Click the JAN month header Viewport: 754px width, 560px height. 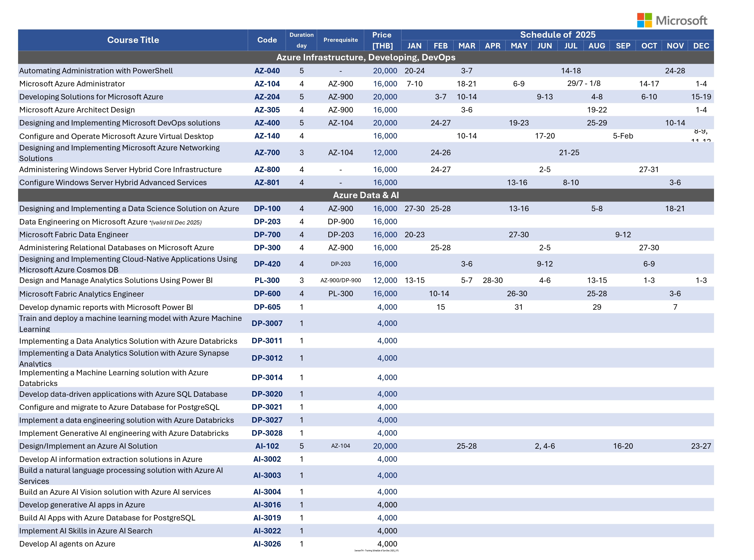[414, 46]
